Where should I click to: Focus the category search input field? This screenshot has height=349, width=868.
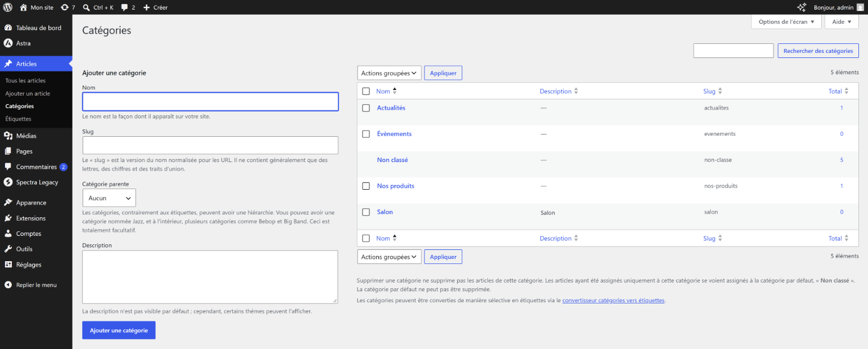734,51
